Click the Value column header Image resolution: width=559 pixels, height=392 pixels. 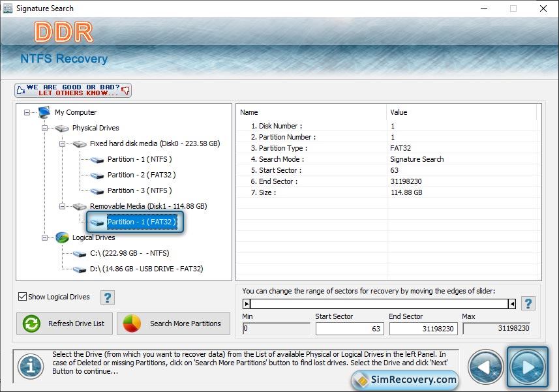click(461, 112)
